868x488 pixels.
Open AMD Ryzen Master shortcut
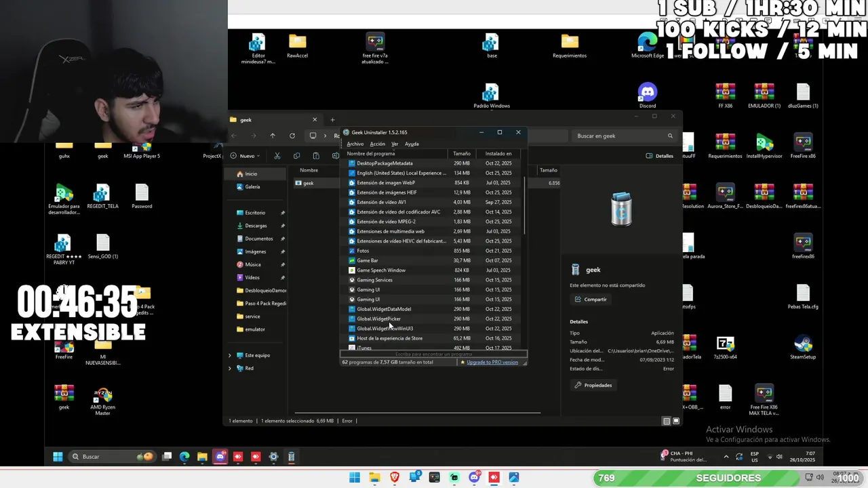(102, 400)
